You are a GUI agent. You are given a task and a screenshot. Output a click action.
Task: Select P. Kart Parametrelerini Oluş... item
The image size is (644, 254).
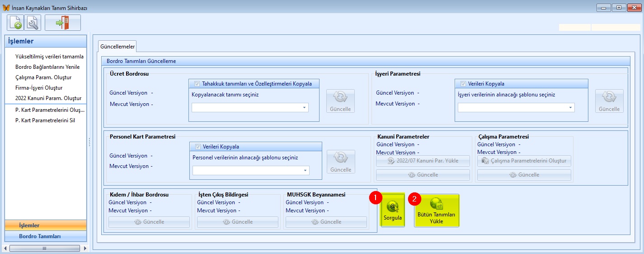[50, 110]
